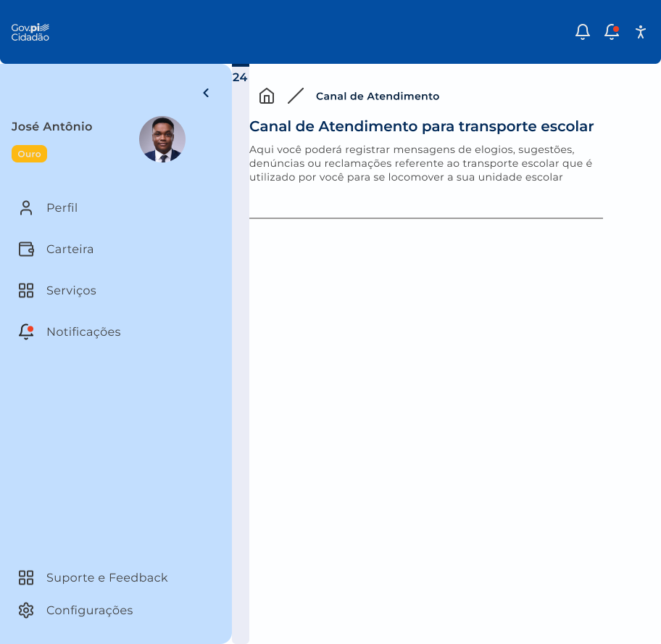661x644 pixels.
Task: Open the accessibility options icon
Action: (640, 32)
